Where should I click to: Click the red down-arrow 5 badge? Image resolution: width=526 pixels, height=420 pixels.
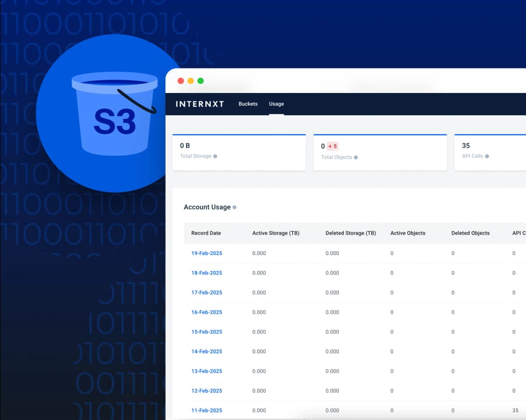pyautogui.click(x=333, y=146)
